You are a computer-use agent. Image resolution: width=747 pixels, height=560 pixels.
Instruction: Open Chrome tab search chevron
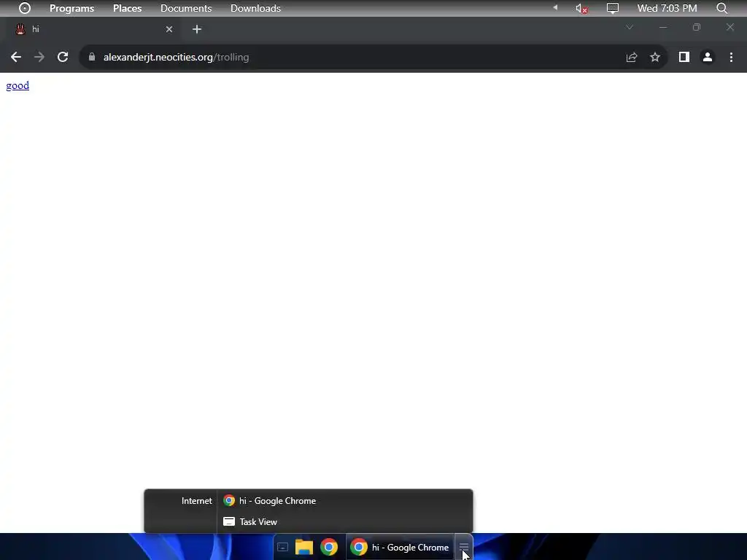click(x=630, y=27)
